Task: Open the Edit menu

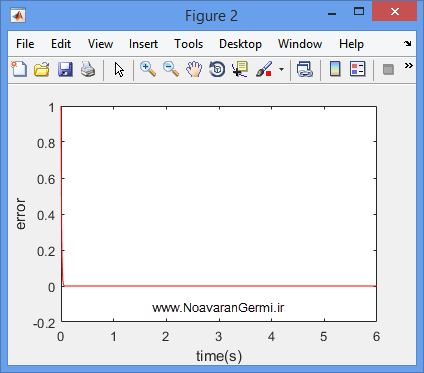Action: coord(61,44)
